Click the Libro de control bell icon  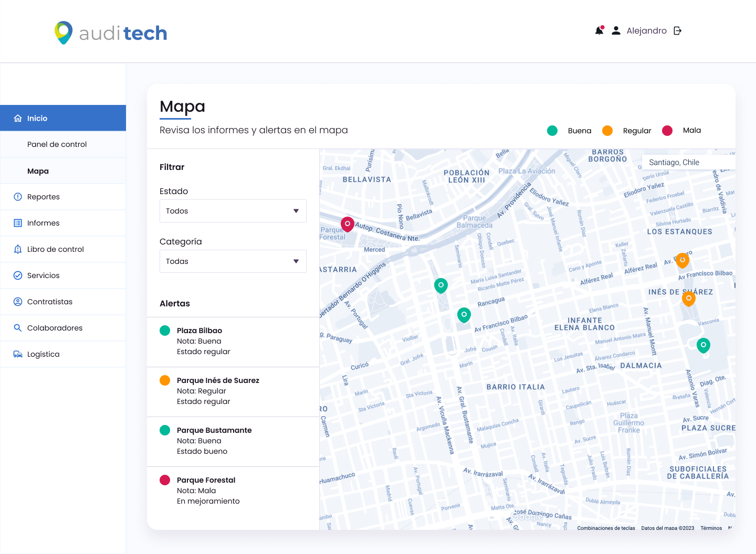tap(16, 249)
